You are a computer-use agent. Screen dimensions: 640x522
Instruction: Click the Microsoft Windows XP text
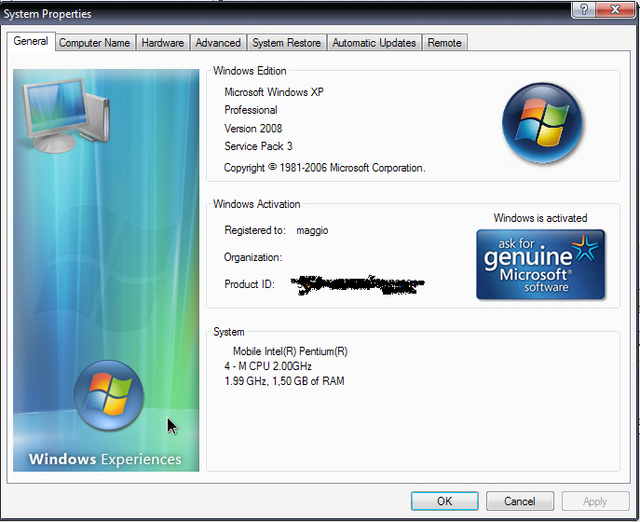274,92
